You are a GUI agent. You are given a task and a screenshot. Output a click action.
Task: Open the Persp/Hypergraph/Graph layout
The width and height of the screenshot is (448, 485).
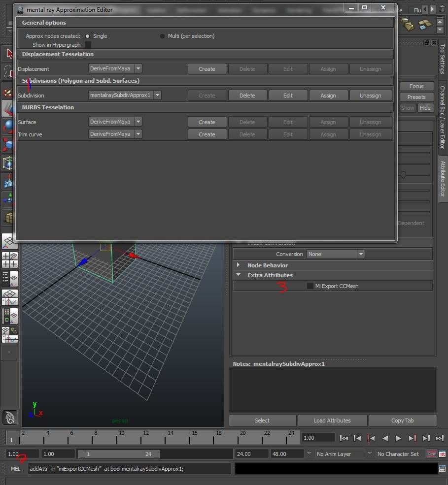9,335
